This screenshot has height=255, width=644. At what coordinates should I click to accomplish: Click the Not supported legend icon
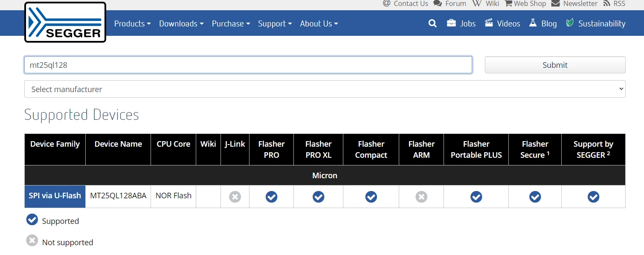click(x=32, y=241)
